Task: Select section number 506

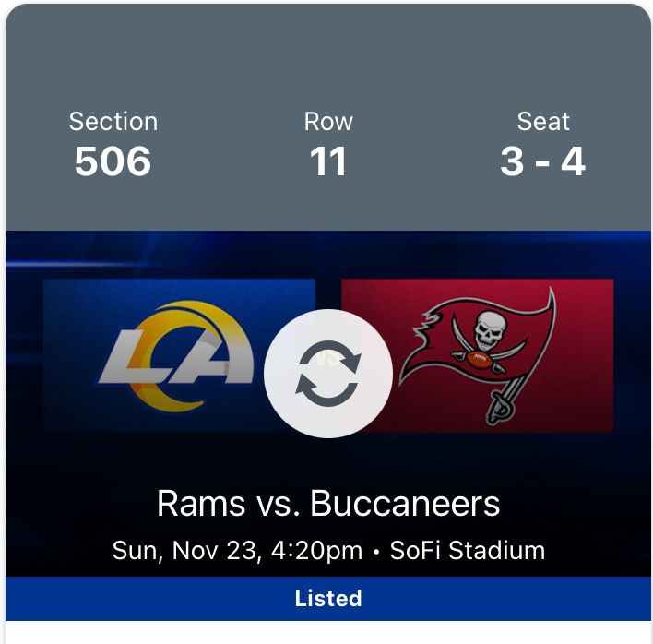Action: [x=113, y=162]
